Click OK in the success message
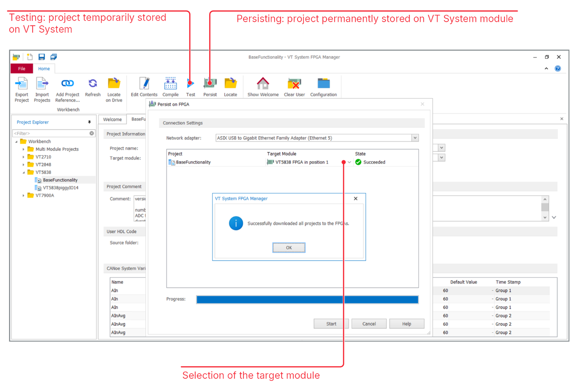This screenshot has height=392, width=579. [289, 247]
